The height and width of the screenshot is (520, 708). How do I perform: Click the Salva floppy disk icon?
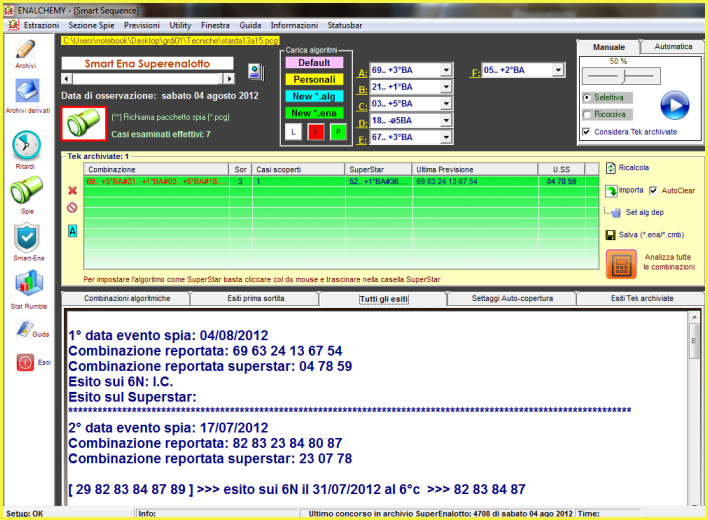point(610,235)
